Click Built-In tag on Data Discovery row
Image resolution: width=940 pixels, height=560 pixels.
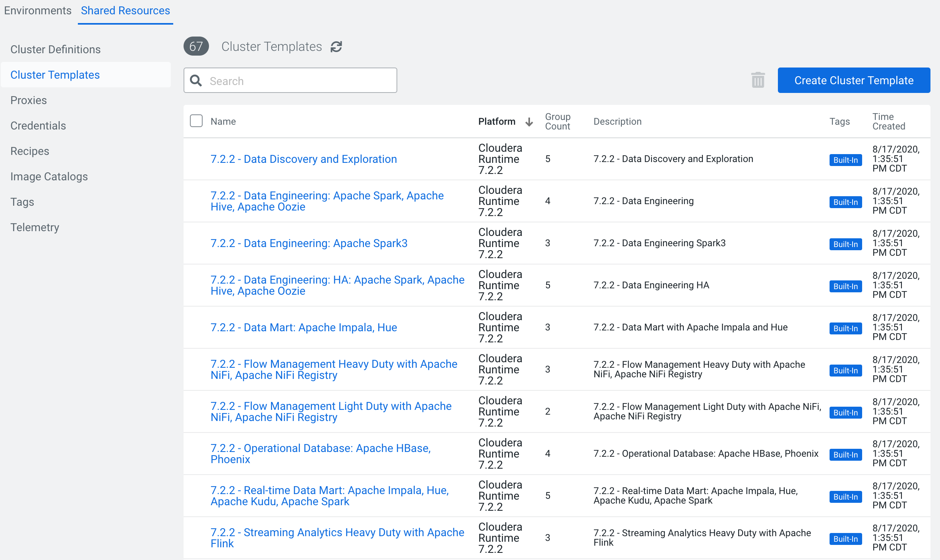(x=845, y=160)
